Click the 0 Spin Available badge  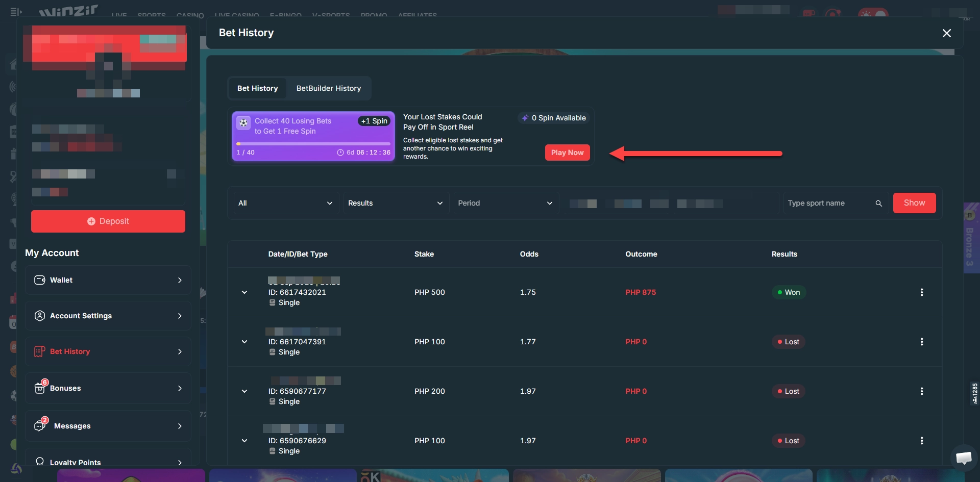pyautogui.click(x=554, y=118)
